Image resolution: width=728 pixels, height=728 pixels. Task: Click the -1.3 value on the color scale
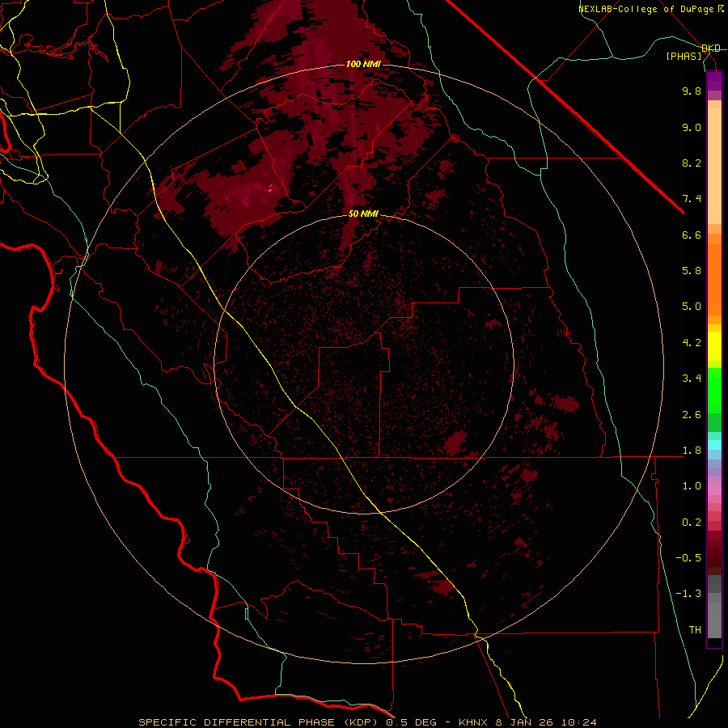[x=688, y=594]
